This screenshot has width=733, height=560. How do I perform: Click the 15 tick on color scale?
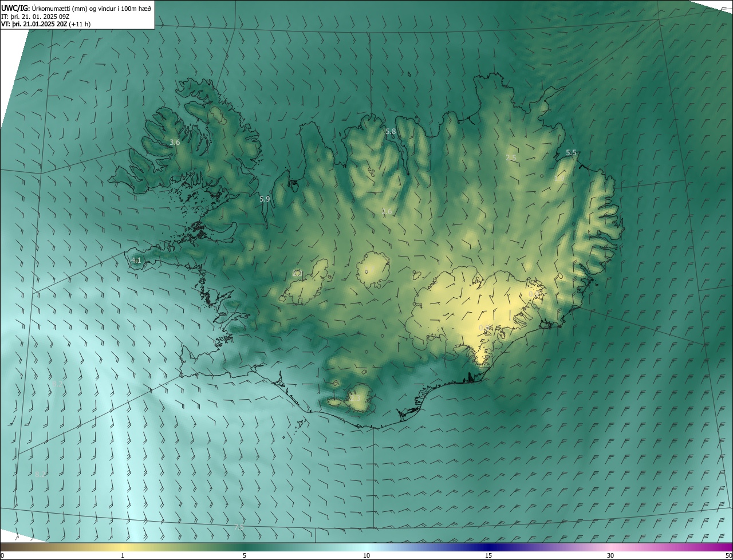488,555
